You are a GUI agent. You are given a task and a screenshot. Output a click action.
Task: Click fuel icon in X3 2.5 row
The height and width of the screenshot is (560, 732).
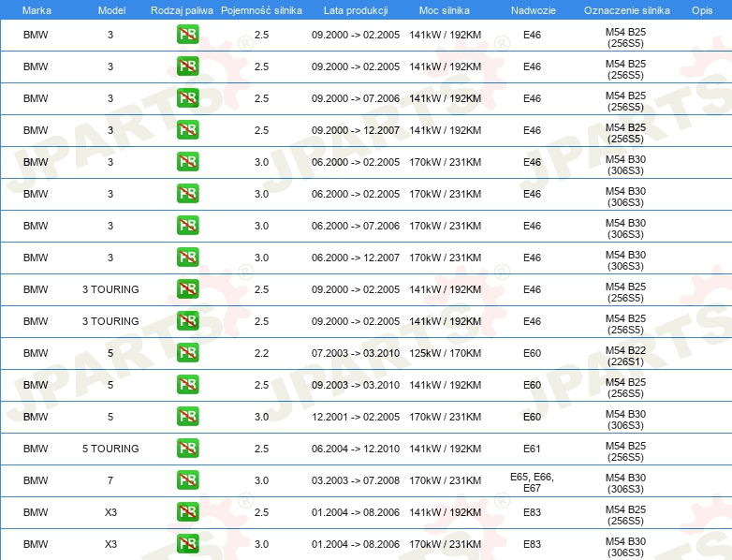pos(187,512)
